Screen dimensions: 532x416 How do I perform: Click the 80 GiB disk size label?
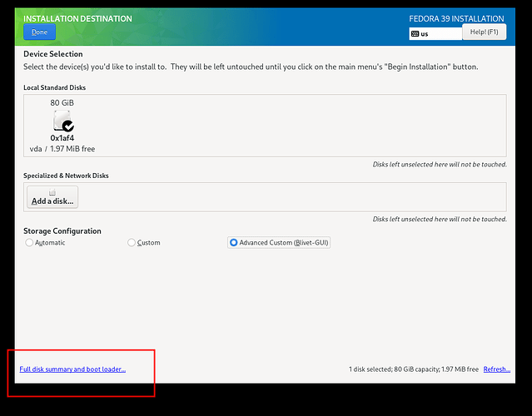click(62, 102)
